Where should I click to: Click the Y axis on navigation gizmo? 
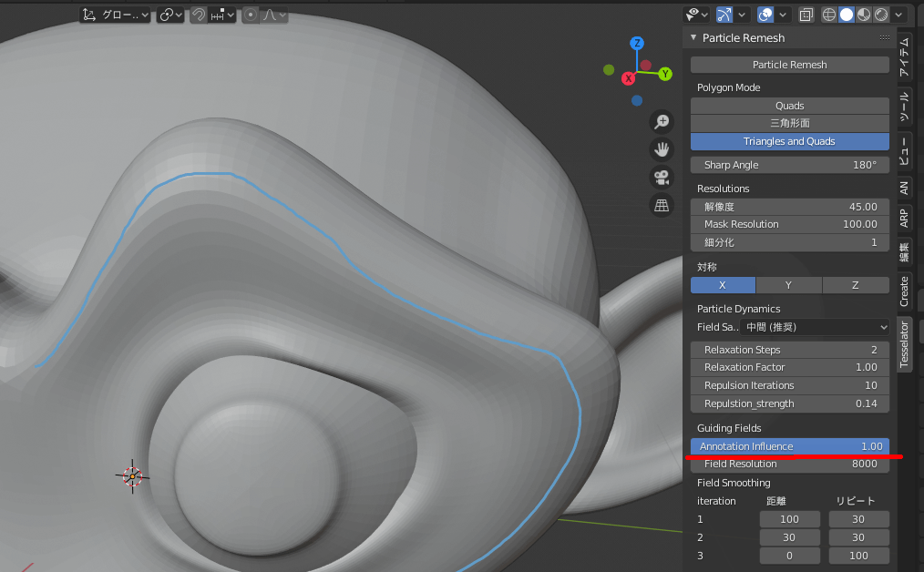point(665,74)
